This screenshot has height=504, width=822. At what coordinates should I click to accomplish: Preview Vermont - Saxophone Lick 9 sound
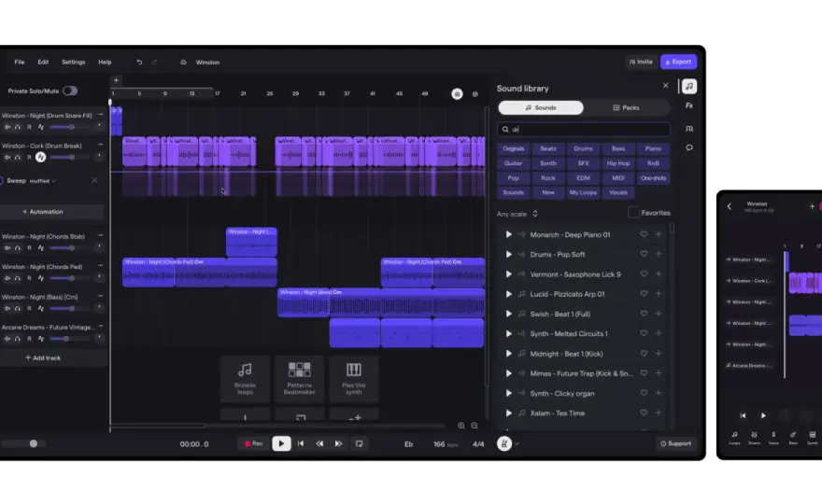[508, 274]
